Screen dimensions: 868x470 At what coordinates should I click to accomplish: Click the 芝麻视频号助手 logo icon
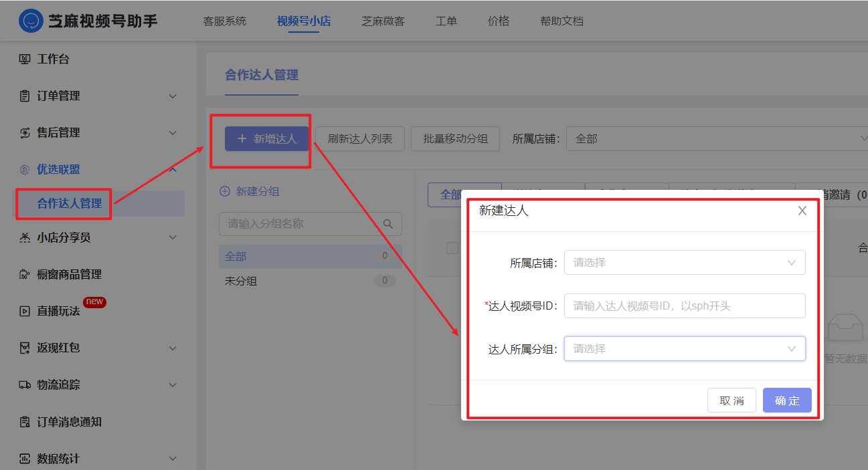(x=30, y=21)
